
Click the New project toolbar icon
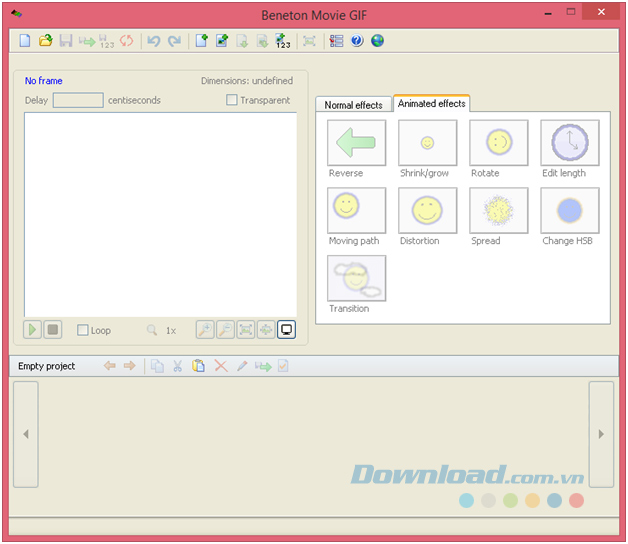(x=26, y=41)
